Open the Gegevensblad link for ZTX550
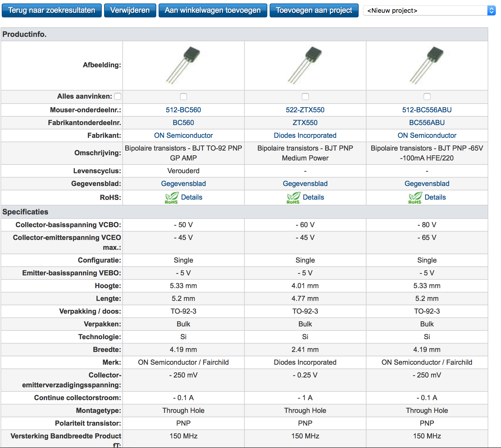This screenshot has height=448, width=501. (x=305, y=184)
